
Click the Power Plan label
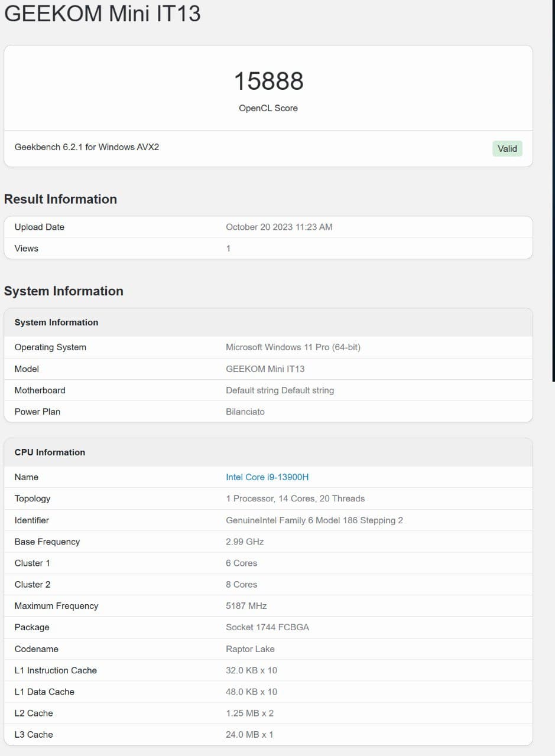[37, 412]
